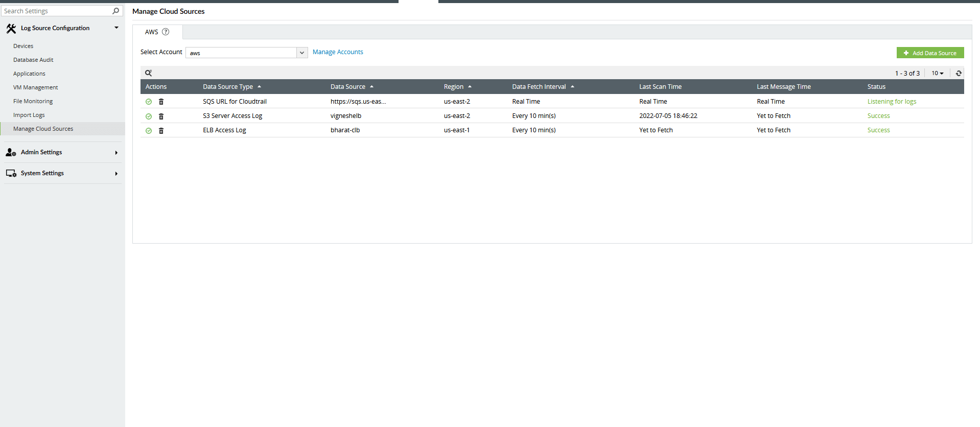The height and width of the screenshot is (427, 980).
Task: Select Manage Cloud Sources in sidebar
Action: (x=62, y=129)
